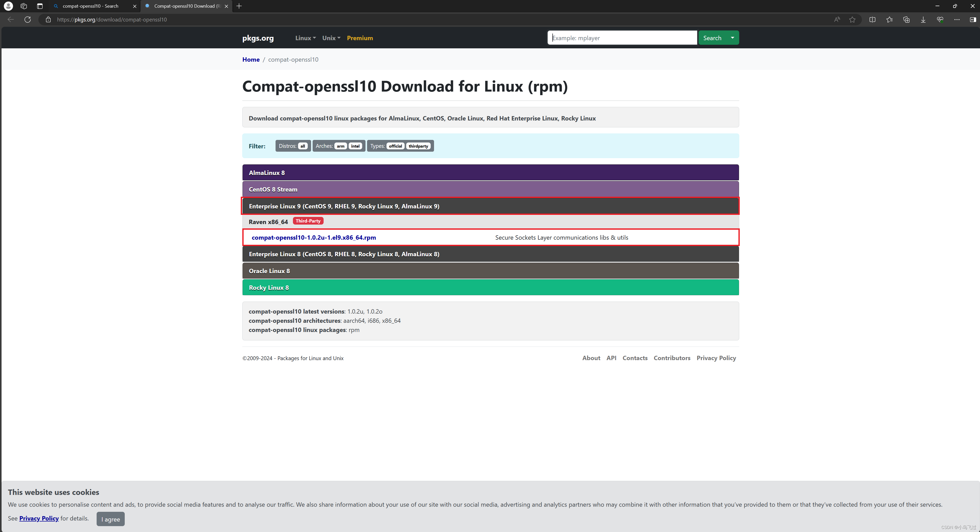Switch to the compat-openssl10 Search tab

[90, 6]
